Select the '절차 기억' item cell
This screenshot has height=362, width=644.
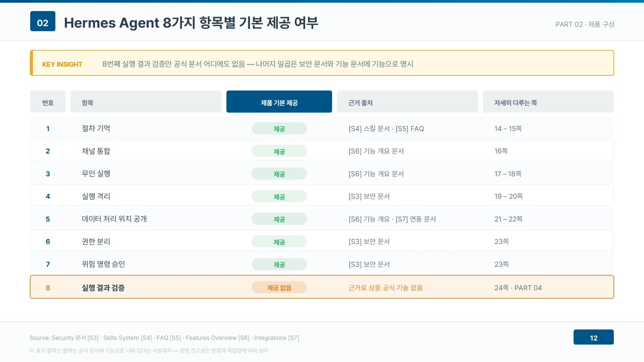[x=96, y=128]
